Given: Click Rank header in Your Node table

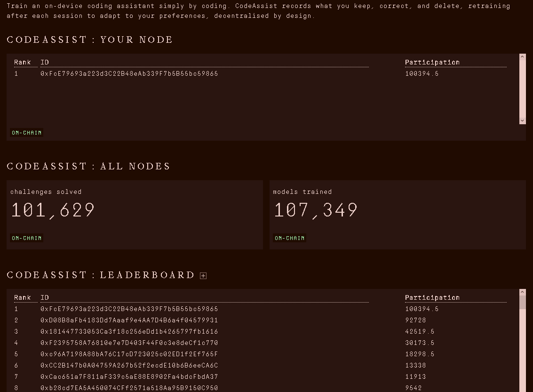Looking at the screenshot, I should tap(23, 62).
